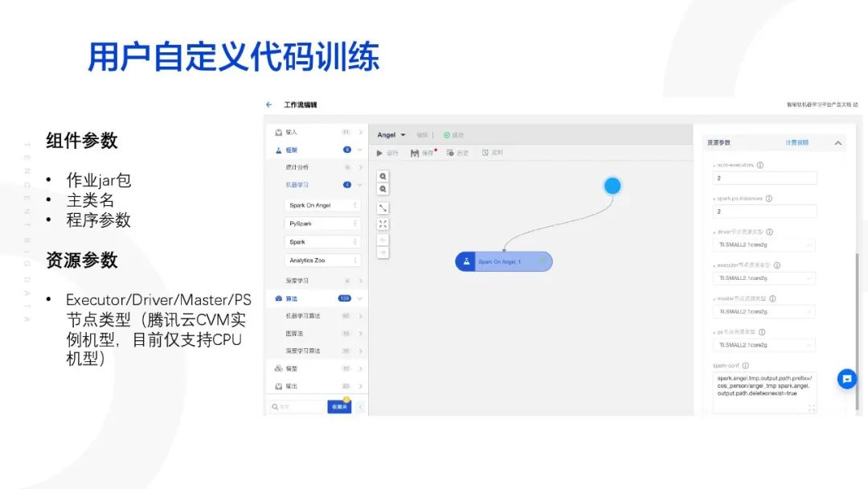Click the drag handle on Analytics Zoo item

click(x=355, y=261)
